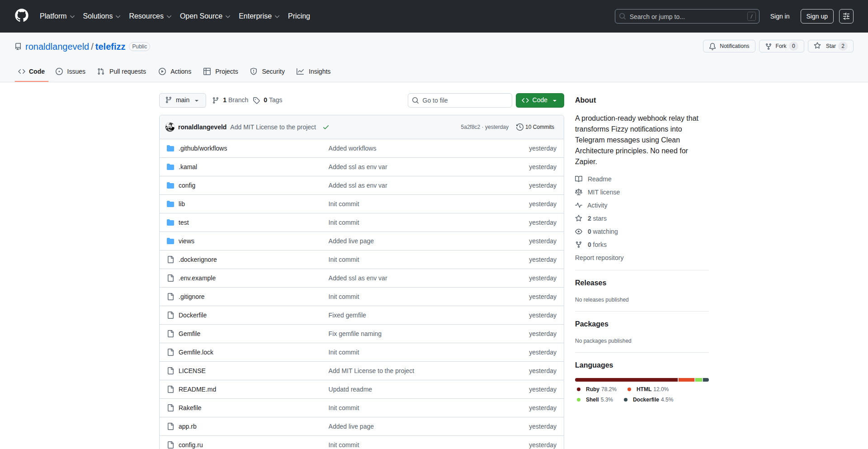Screen dimensions: 868x449
Task: Open repository notifications via the bell icon
Action: point(712,46)
